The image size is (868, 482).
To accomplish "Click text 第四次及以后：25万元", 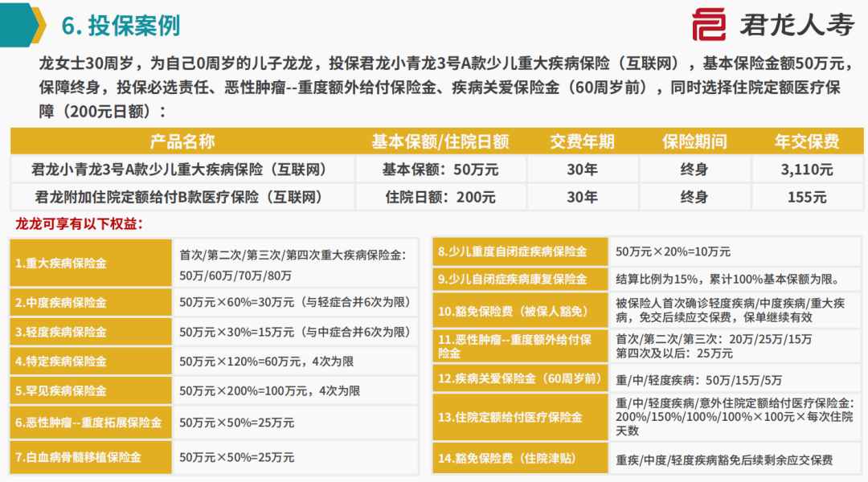I will (x=674, y=353).
